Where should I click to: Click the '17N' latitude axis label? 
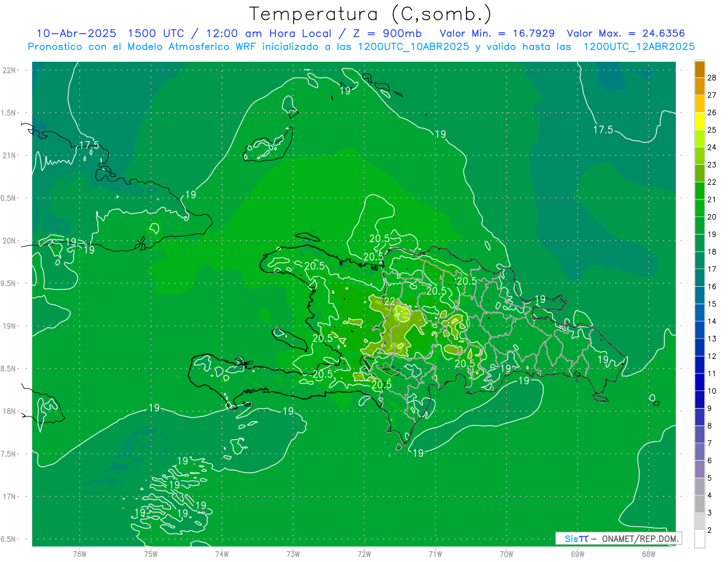9,497
